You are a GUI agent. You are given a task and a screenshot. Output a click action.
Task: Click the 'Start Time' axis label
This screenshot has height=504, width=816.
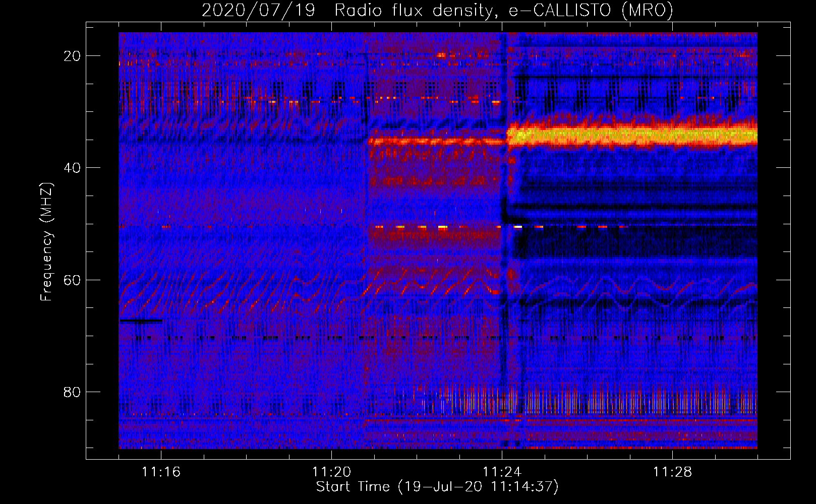[437, 487]
